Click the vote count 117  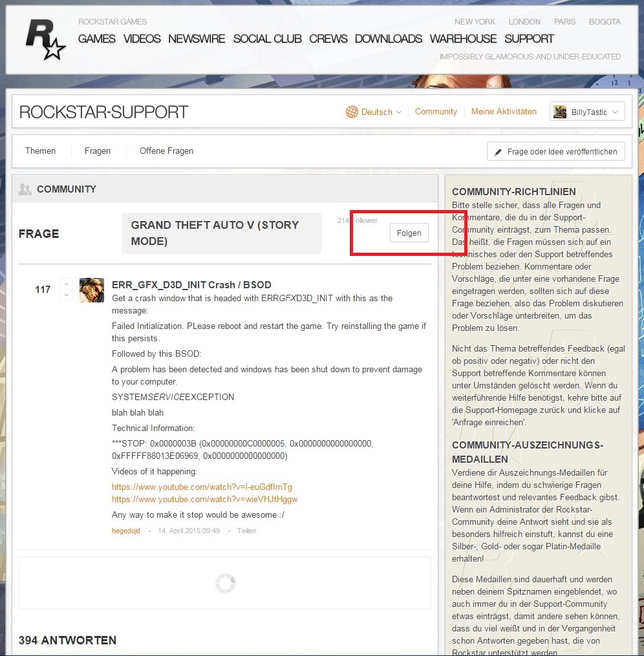point(43,290)
